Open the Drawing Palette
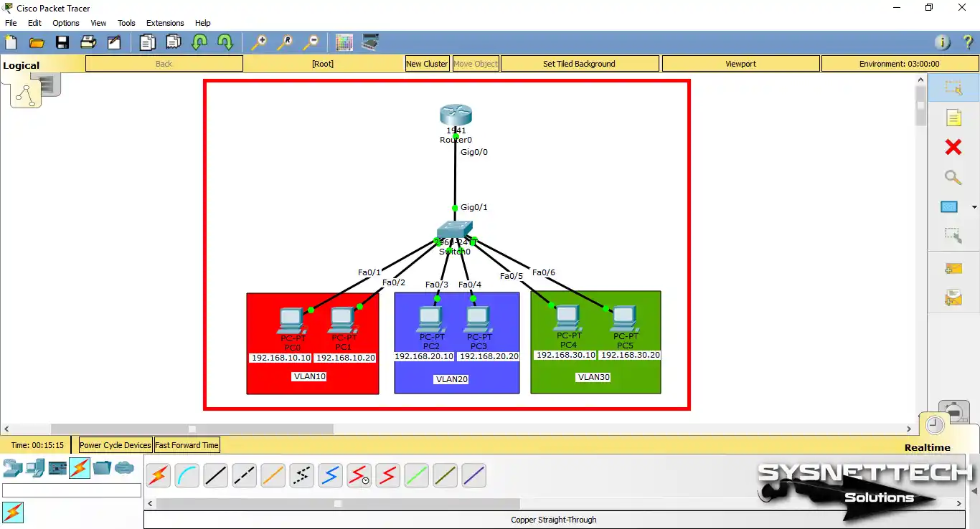The height and width of the screenshot is (529, 980). pyautogui.click(x=344, y=43)
